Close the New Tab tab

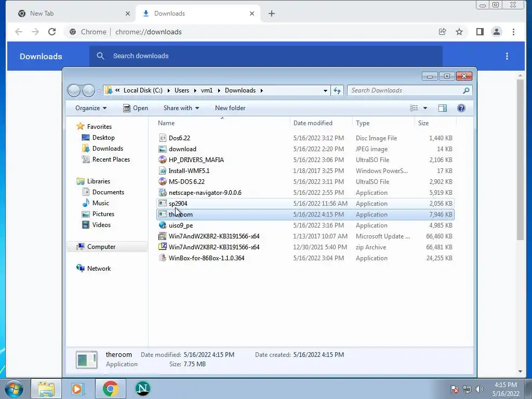pyautogui.click(x=128, y=14)
